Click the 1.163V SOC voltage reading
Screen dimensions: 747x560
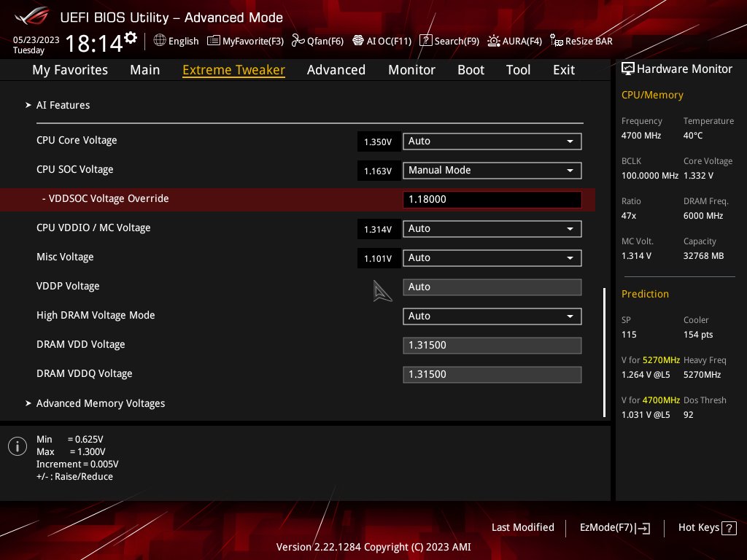(379, 171)
